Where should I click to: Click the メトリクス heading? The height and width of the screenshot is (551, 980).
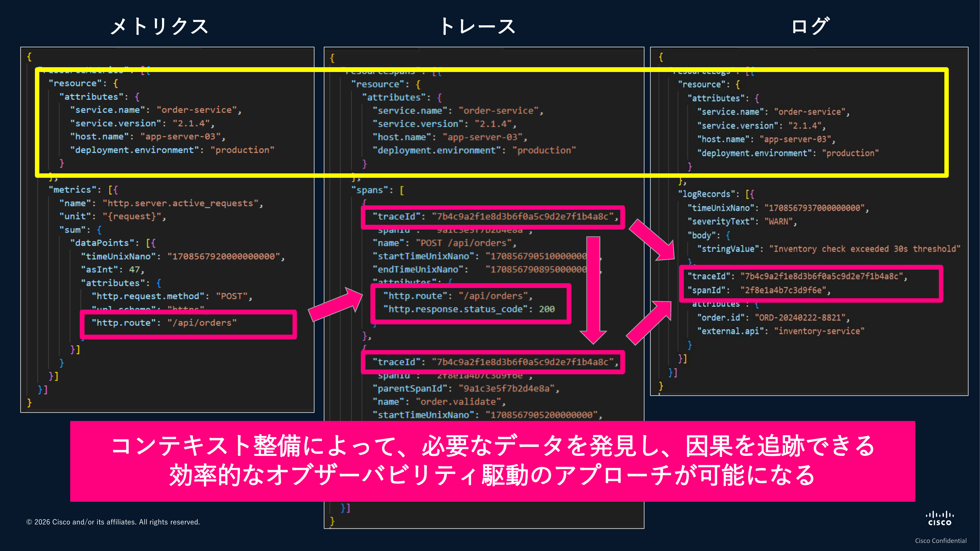tap(159, 26)
